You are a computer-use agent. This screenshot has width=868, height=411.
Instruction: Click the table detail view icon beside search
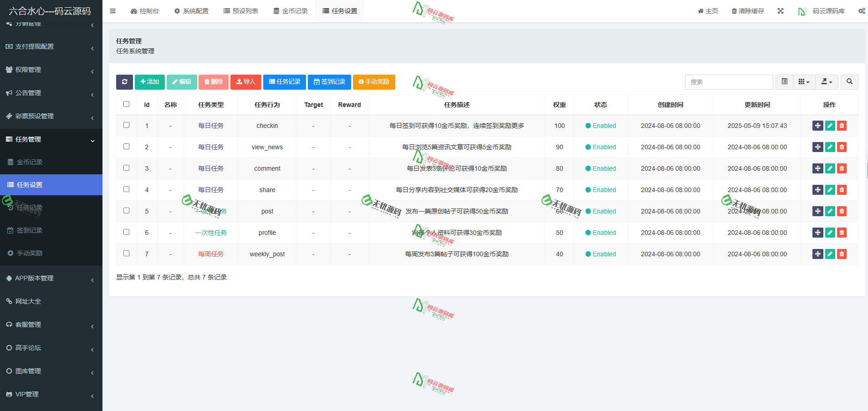coord(784,82)
